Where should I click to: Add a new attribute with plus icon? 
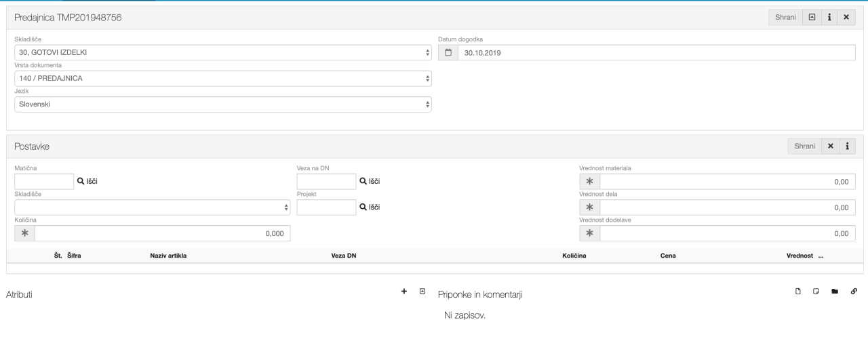click(x=404, y=292)
